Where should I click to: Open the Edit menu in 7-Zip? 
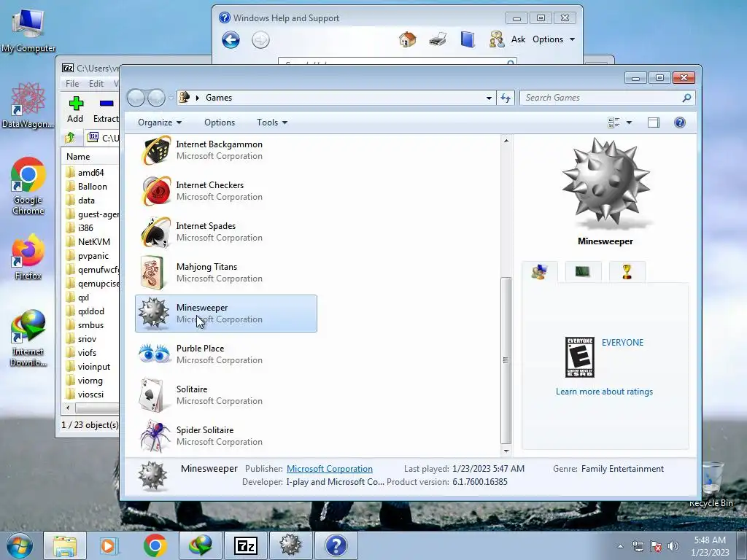96,84
